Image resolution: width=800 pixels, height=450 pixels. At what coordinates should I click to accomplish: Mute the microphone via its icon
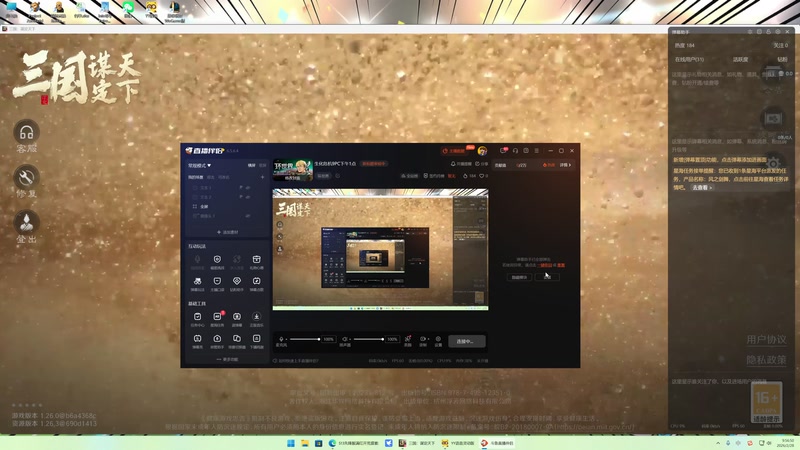point(281,339)
